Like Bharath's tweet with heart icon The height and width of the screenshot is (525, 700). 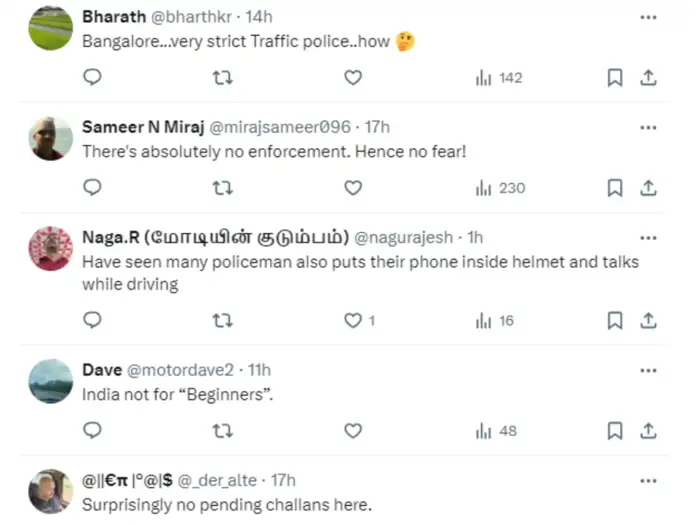[x=352, y=77]
